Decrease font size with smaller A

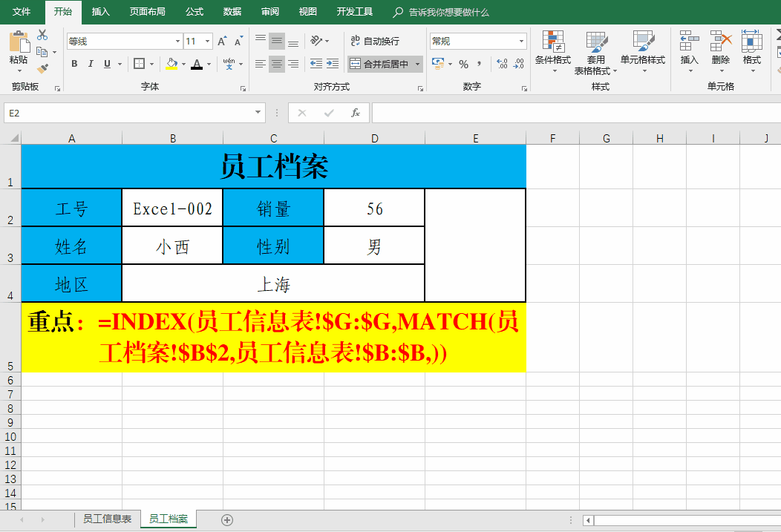tap(238, 42)
